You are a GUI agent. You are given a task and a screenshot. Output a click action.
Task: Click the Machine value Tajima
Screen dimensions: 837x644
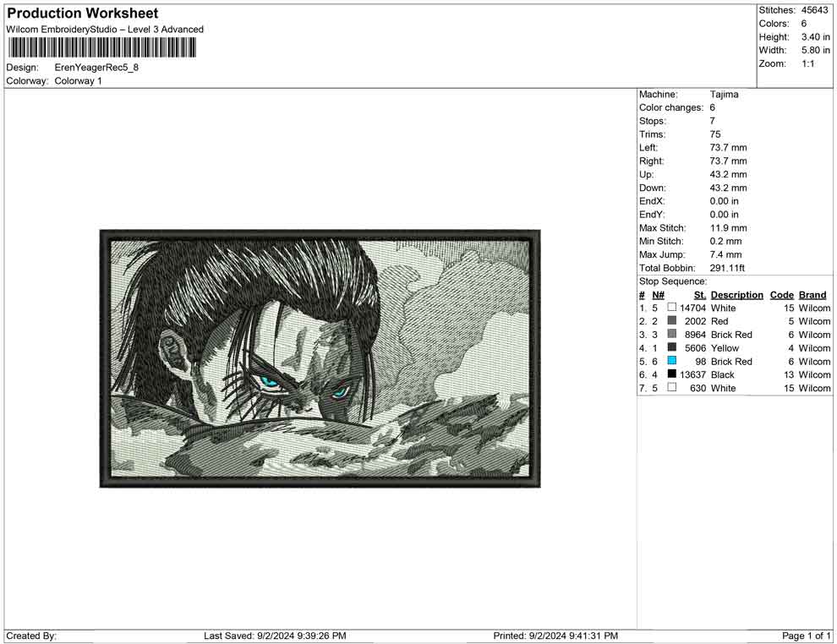click(x=725, y=94)
